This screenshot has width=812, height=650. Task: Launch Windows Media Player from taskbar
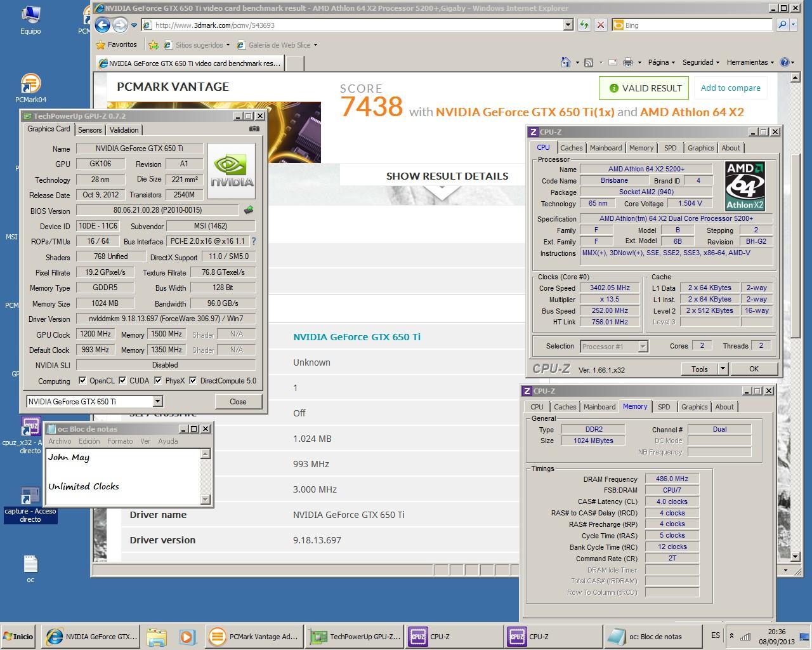(x=187, y=637)
